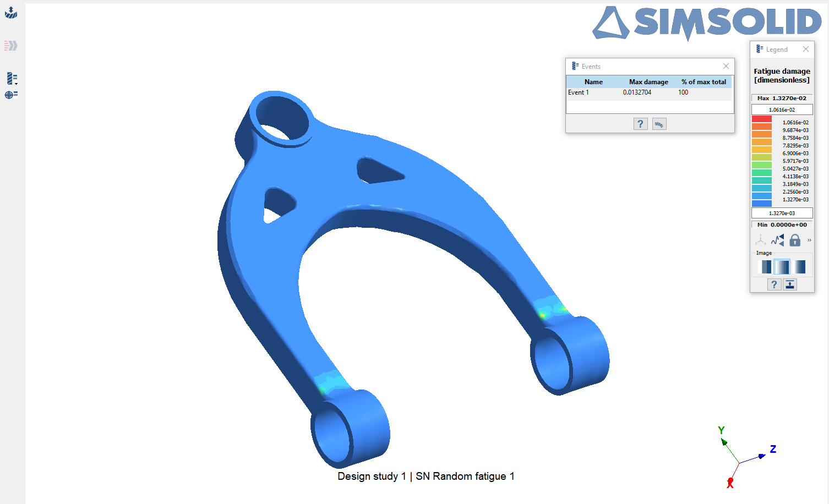Click the red color swatch in legend
Screen dimensions: 829x504
(761, 119)
